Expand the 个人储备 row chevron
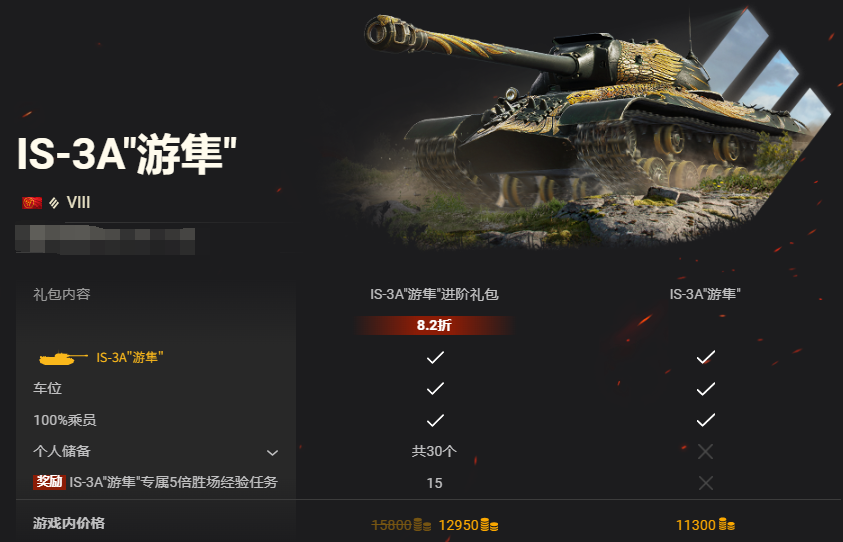Screen dimensions: 843x542 click(273, 452)
